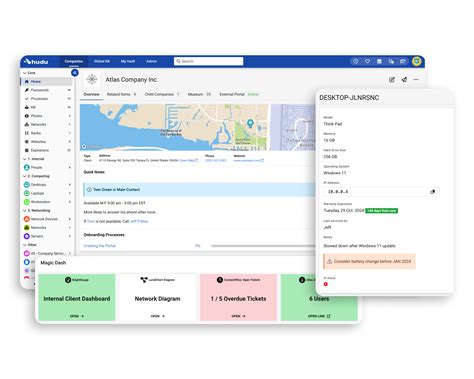The height and width of the screenshot is (379, 474).
Task: Open the clock history icon in header
Action: (x=356, y=61)
